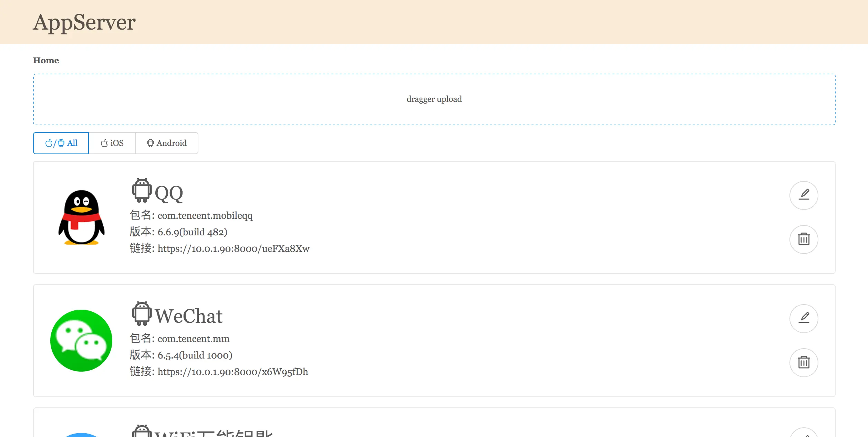Filter apps by Android
Viewport: 868px width, 437px height.
point(167,143)
